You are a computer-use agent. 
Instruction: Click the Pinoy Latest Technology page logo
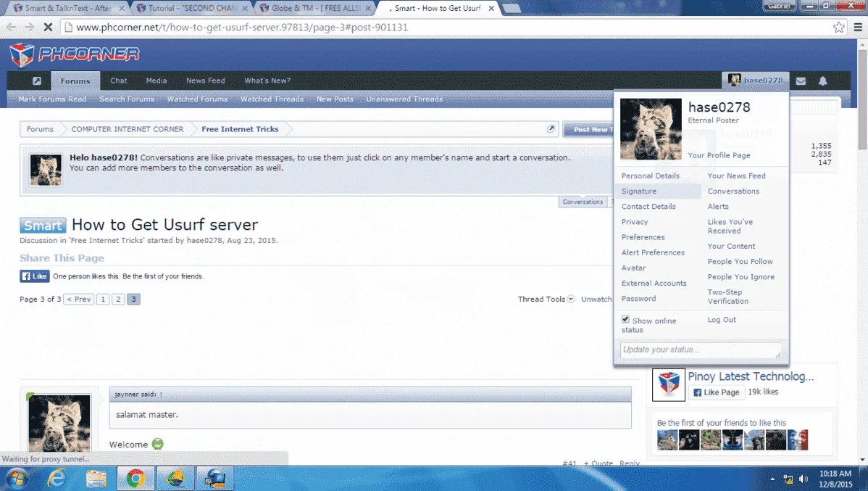point(668,384)
